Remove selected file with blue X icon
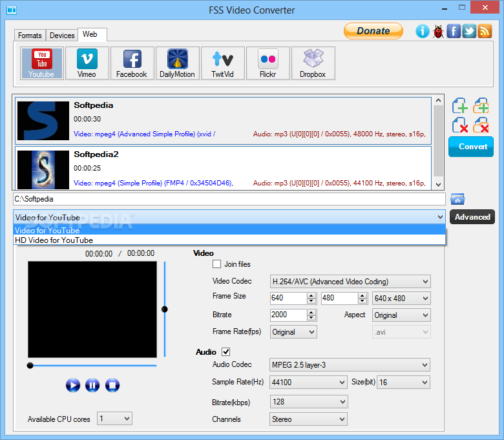504x440 pixels. (460, 125)
